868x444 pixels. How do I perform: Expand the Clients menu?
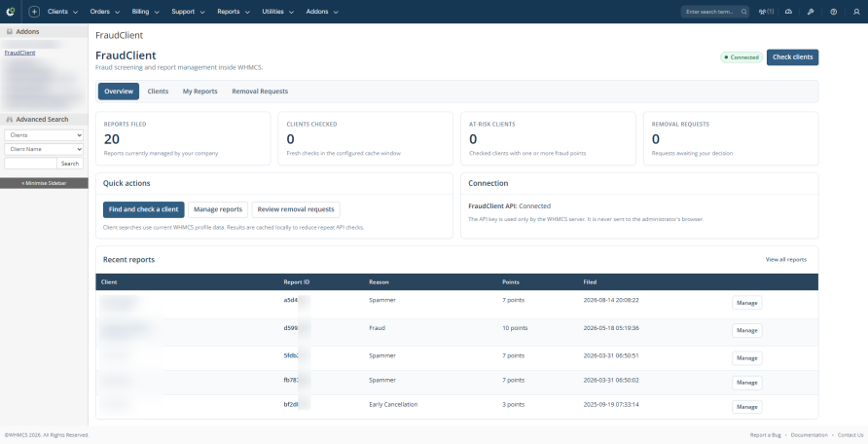62,11
